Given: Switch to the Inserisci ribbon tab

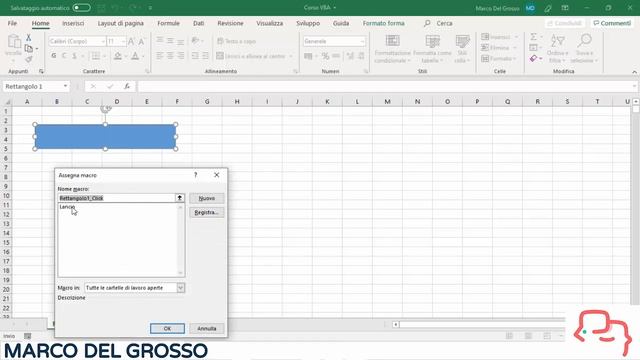Looking at the screenshot, I should tap(73, 23).
